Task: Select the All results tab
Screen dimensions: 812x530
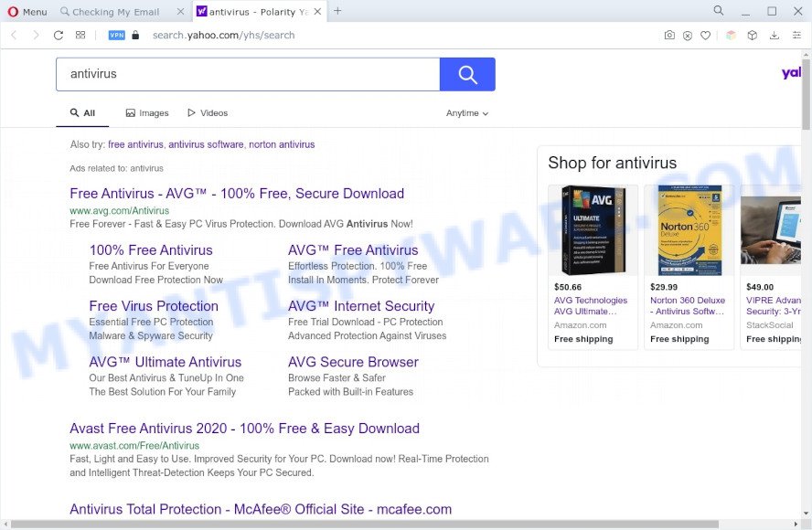Action: point(83,112)
